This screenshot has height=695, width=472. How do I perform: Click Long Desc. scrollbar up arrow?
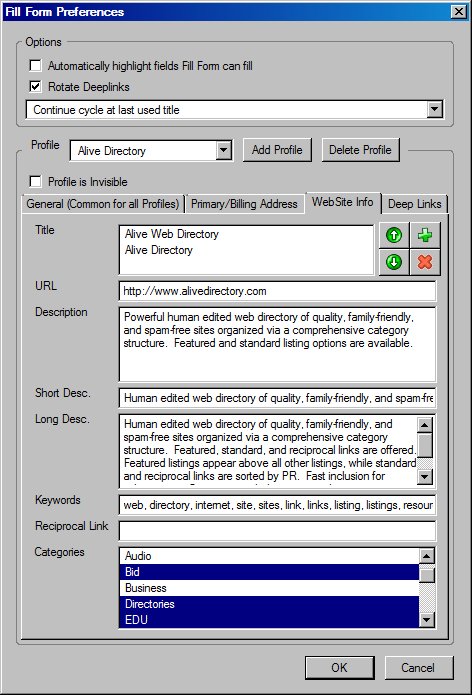(x=425, y=425)
